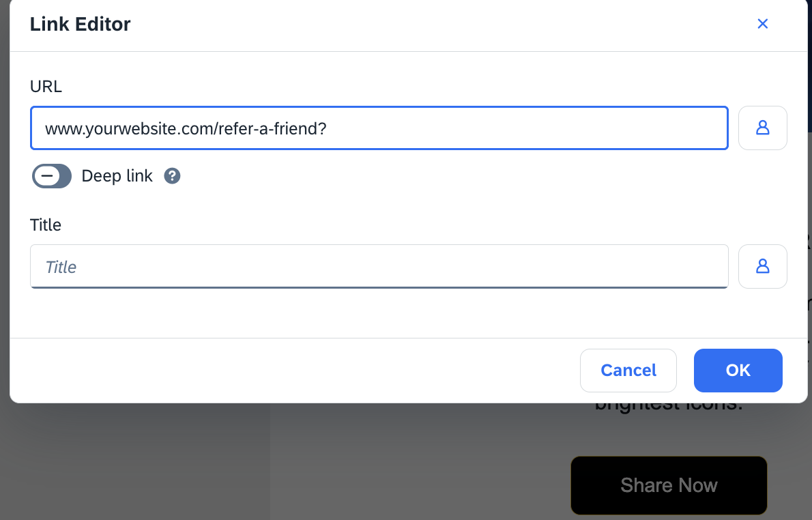Open personalization picker beside URL field
The width and height of the screenshot is (812, 520).
pos(762,128)
